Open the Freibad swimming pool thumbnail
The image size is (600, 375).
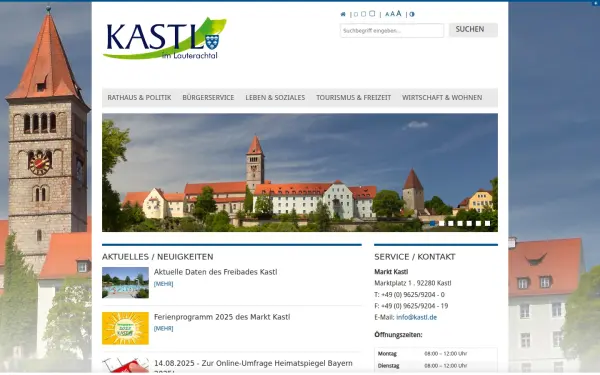(125, 283)
